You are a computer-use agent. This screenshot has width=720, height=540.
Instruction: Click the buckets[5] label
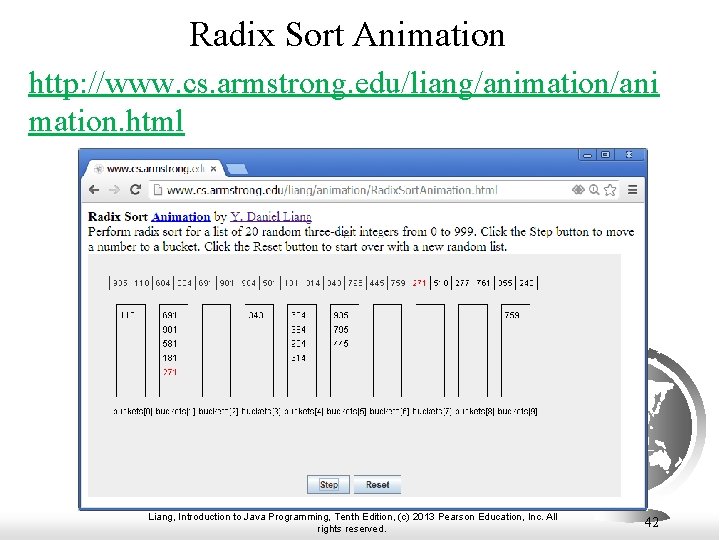346,411
